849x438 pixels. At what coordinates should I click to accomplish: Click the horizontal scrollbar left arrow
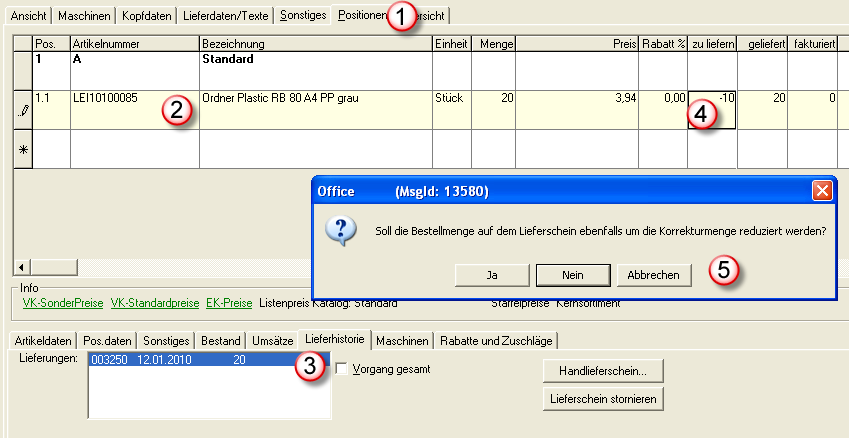coord(22,267)
